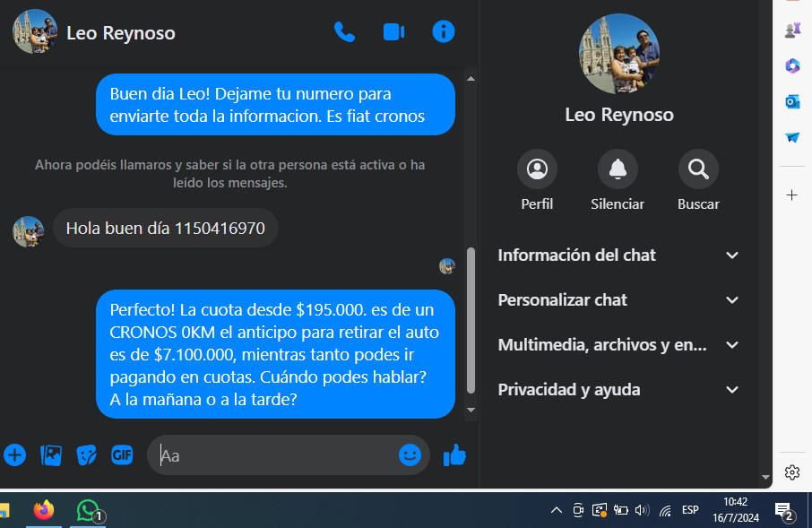Open the sticker picker

pos(86,455)
